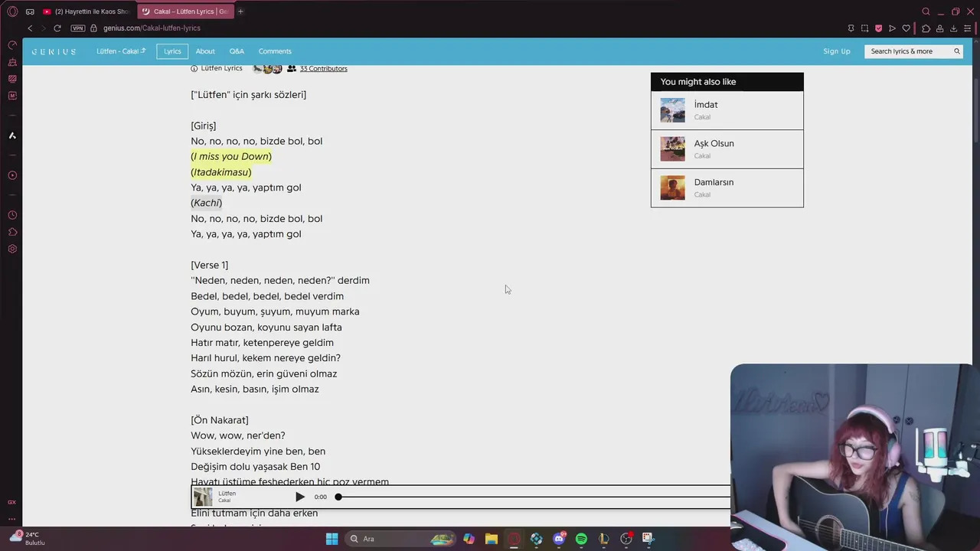Open Copilot from taskbar
The width and height of the screenshot is (980, 551).
pos(469,539)
